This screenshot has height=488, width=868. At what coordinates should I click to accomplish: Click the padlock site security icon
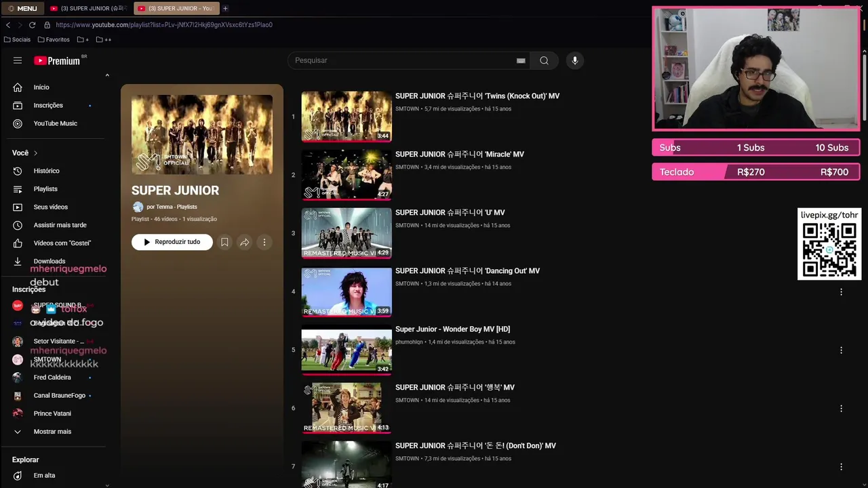coord(47,25)
